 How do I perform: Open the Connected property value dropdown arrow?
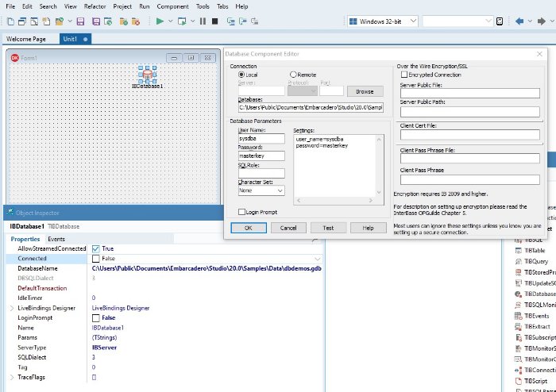tap(317, 259)
